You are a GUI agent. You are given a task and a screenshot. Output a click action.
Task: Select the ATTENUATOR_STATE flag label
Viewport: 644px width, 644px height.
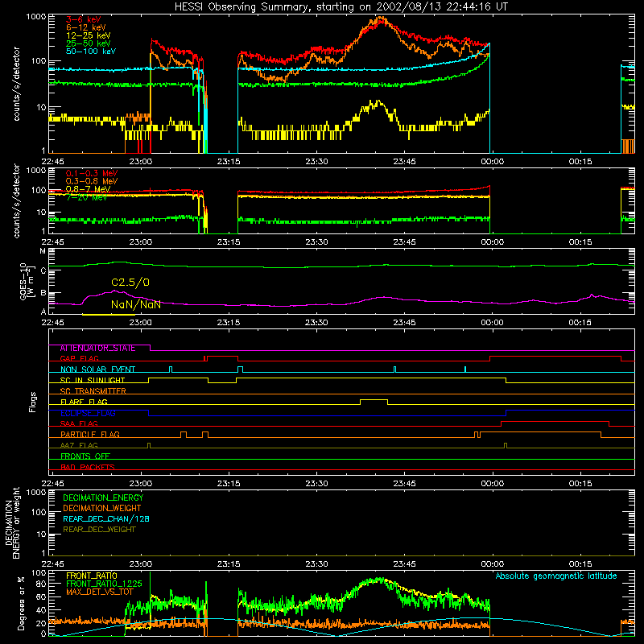click(x=97, y=349)
